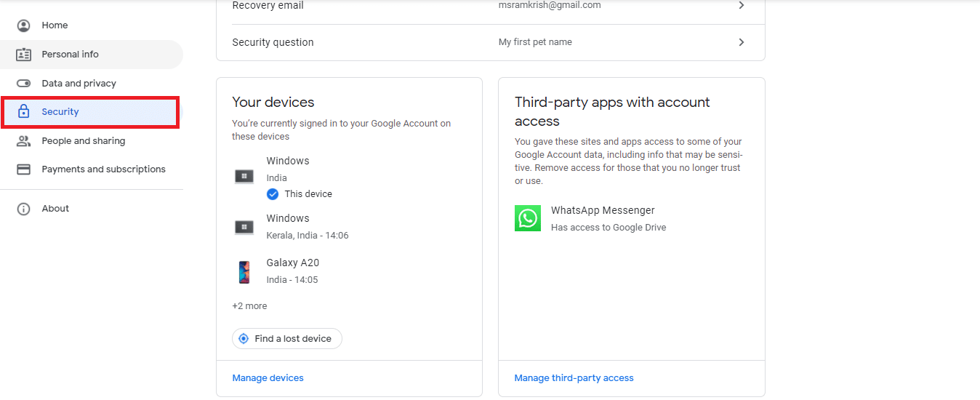Open Payments and subscriptions
The image size is (980, 400).
92,169
